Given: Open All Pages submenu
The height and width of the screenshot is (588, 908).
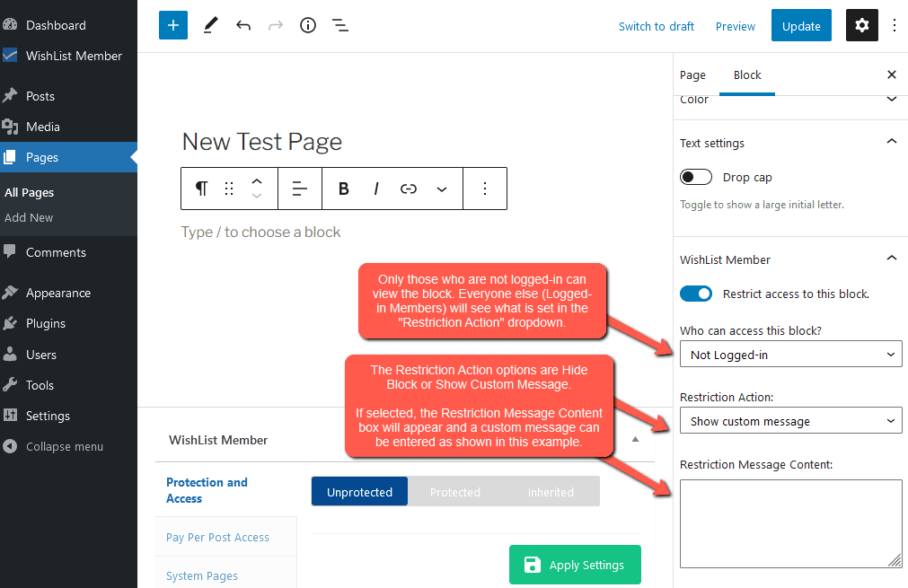Looking at the screenshot, I should (x=29, y=192).
